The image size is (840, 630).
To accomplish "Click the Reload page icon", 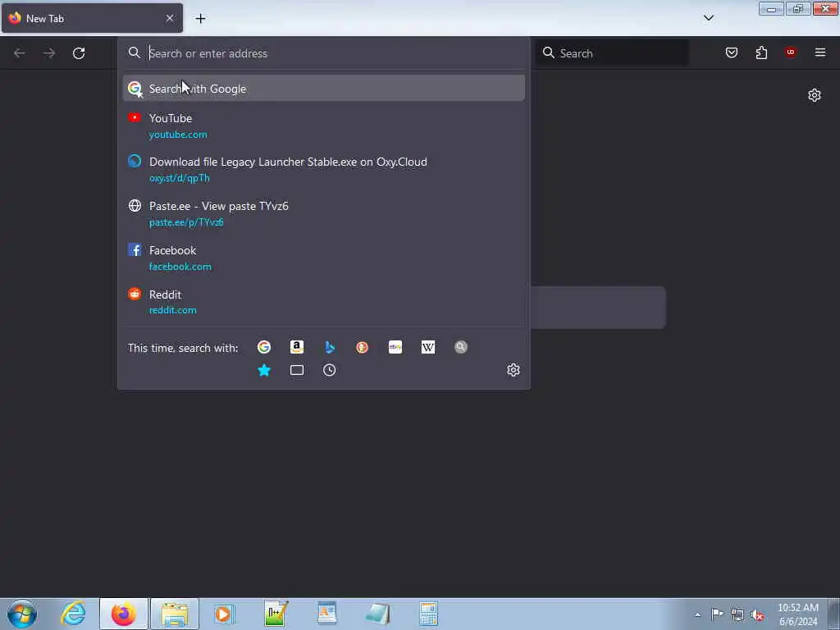I will [x=79, y=53].
